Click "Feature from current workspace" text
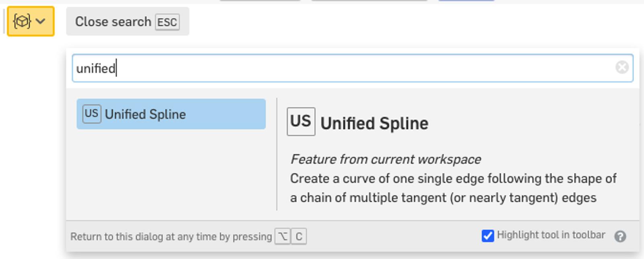 click(x=386, y=160)
